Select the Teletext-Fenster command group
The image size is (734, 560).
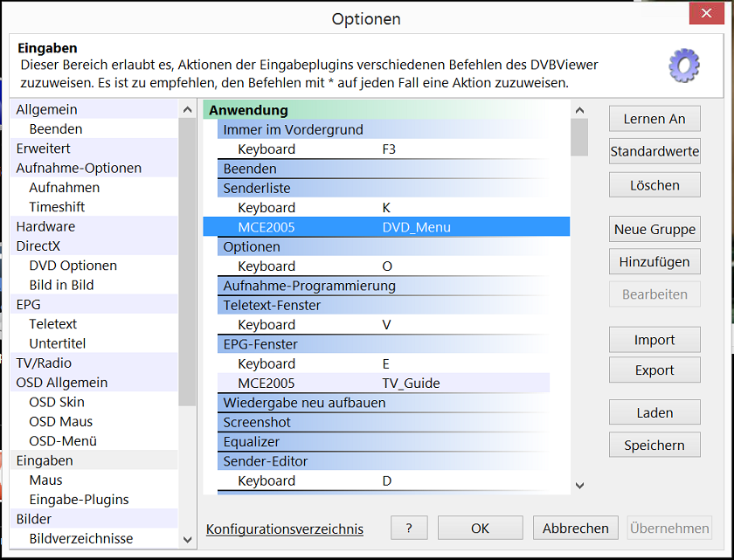point(272,306)
